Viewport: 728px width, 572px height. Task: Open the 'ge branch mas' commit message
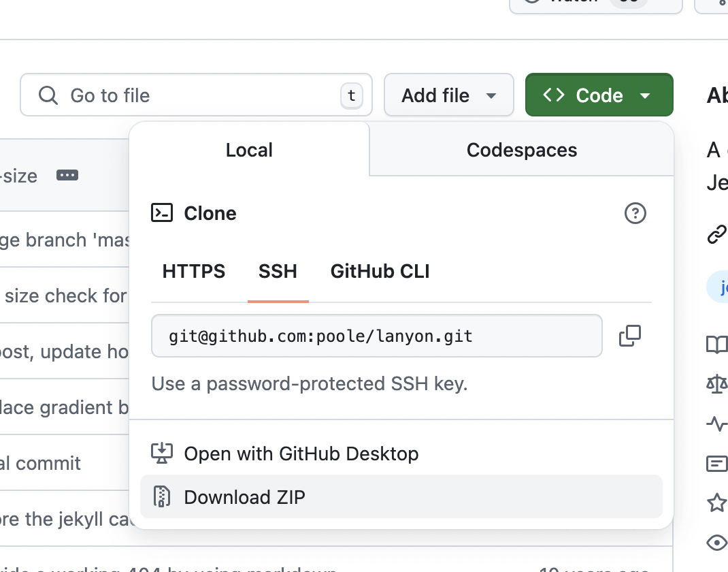65,240
